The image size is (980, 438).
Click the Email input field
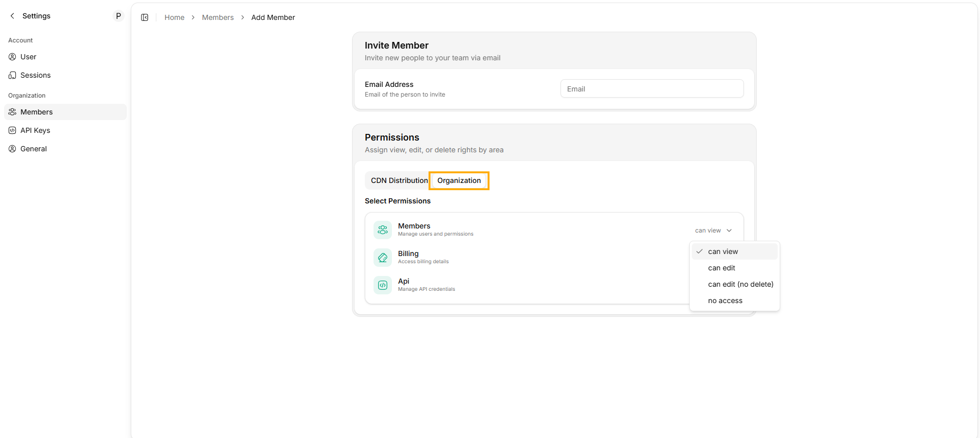pyautogui.click(x=652, y=88)
